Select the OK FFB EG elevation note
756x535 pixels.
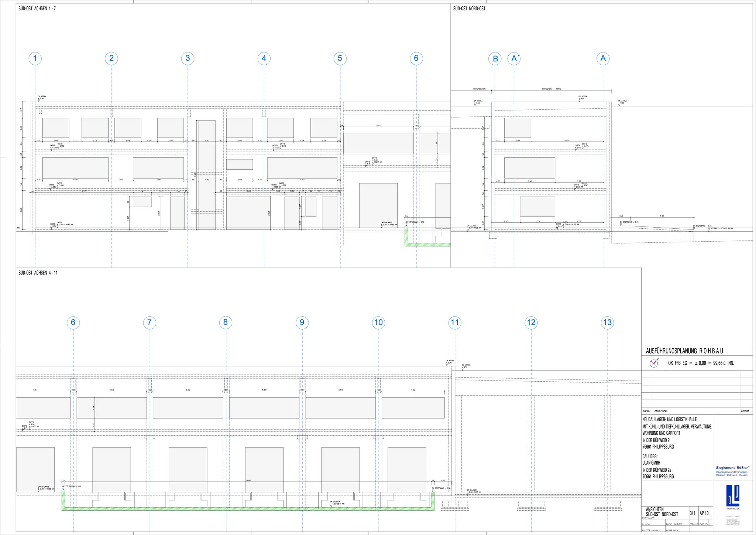pyautogui.click(x=701, y=363)
